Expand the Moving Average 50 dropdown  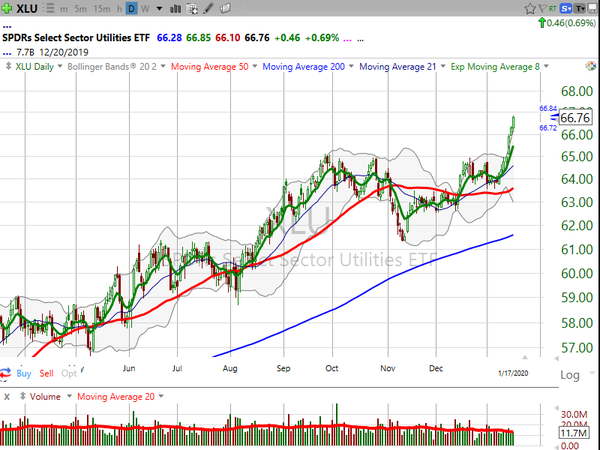[x=255, y=67]
